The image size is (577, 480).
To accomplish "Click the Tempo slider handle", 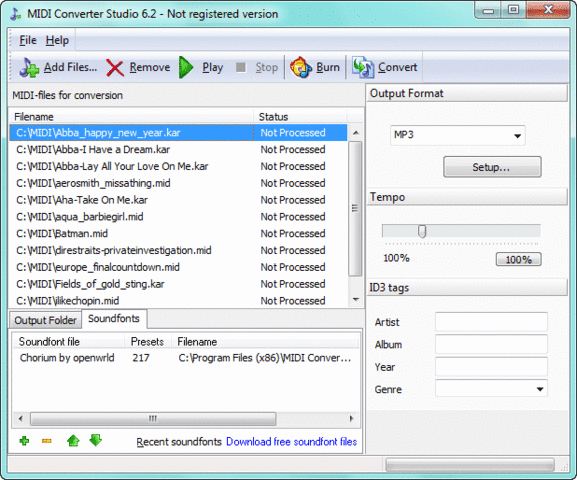I will [422, 232].
